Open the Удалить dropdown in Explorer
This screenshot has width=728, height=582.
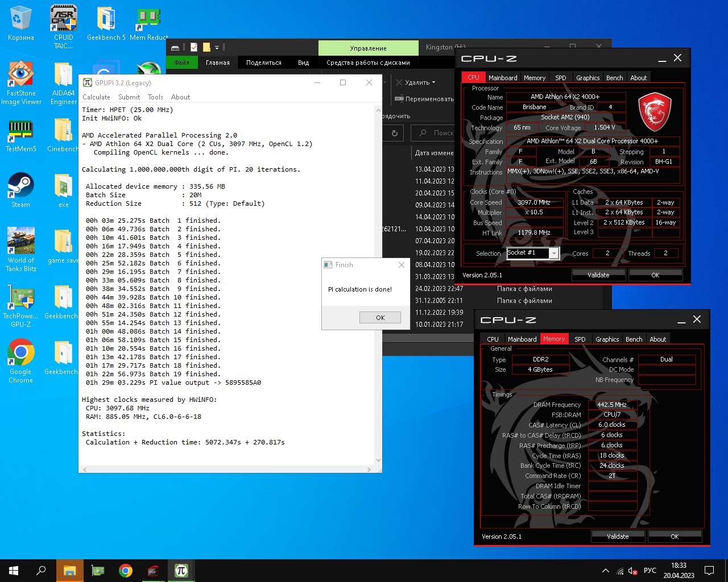point(416,82)
